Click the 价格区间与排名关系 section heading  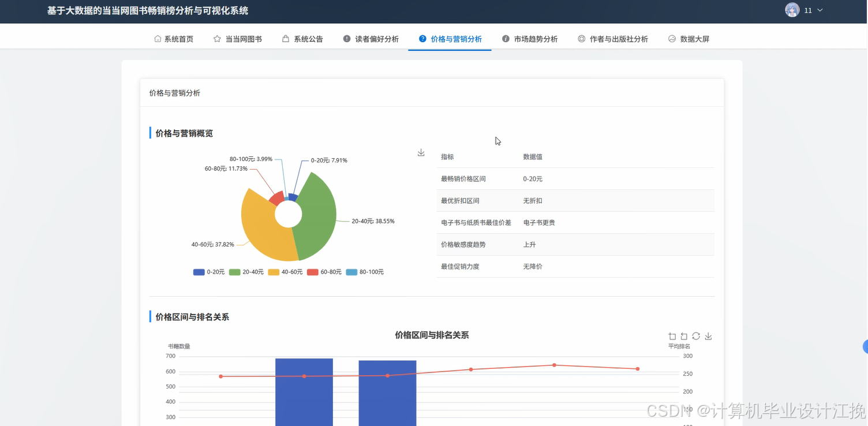point(192,317)
